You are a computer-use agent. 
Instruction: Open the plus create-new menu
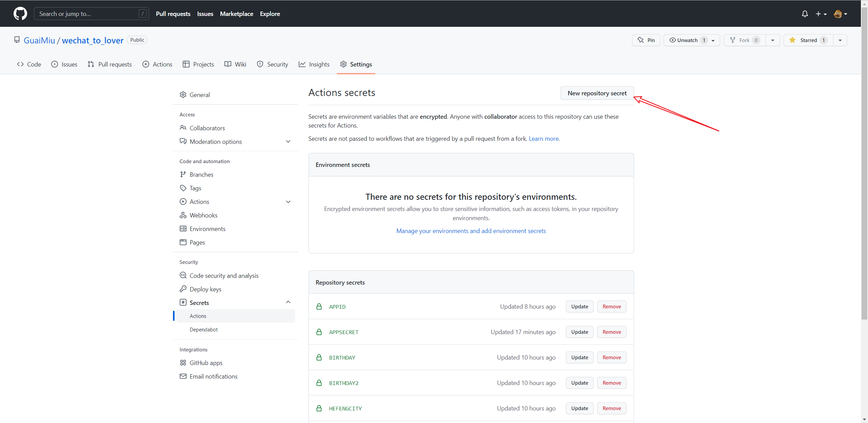pyautogui.click(x=821, y=14)
